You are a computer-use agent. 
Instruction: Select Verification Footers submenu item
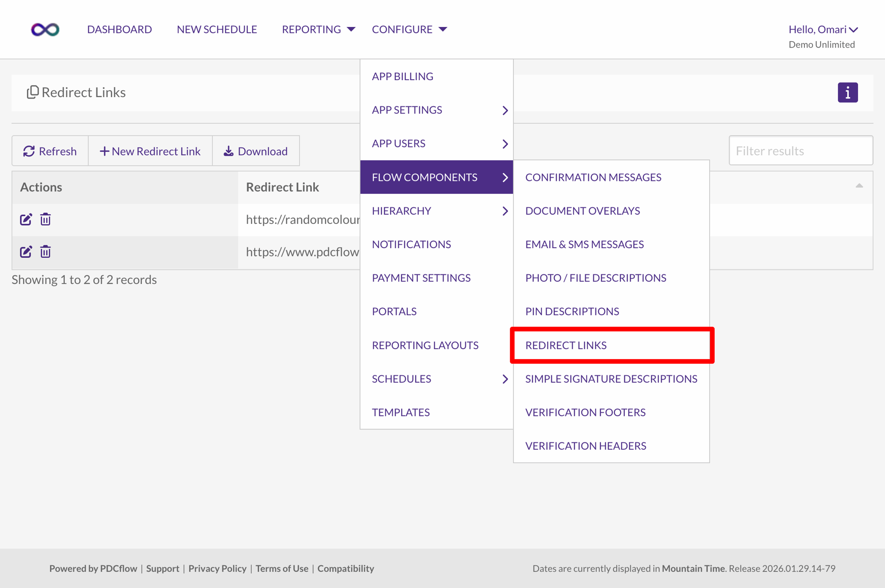point(611,412)
